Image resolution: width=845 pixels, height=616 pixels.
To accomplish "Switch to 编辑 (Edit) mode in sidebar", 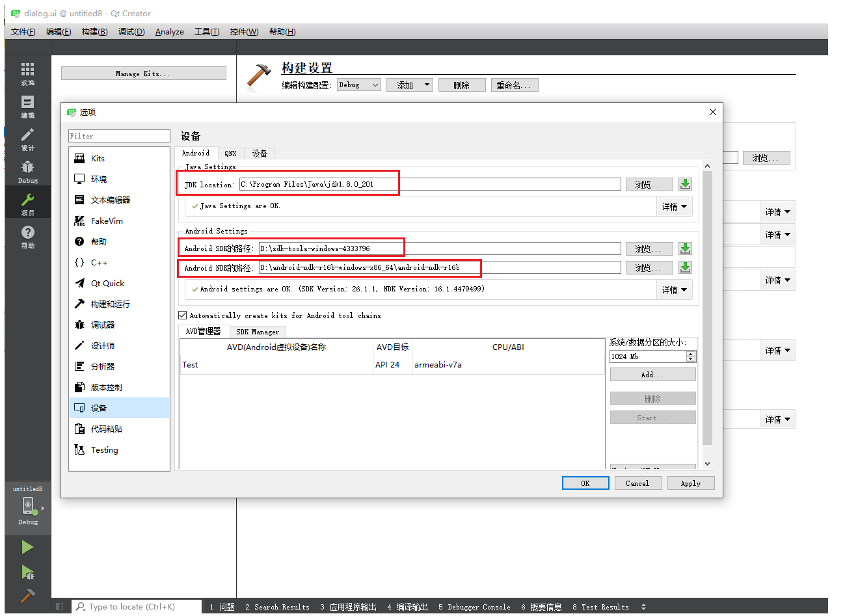I will (27, 106).
